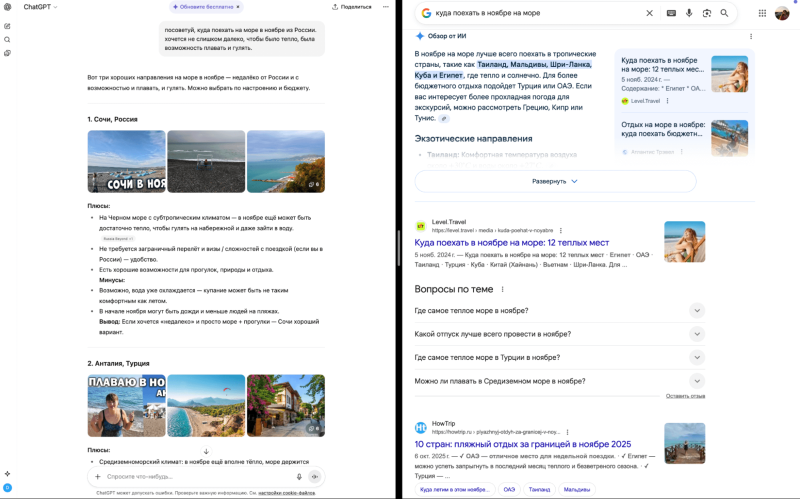800x499 pixels.
Task: Open the result Куда поехать в ноябре на море: 12 теплых мест
Action: [x=512, y=243]
